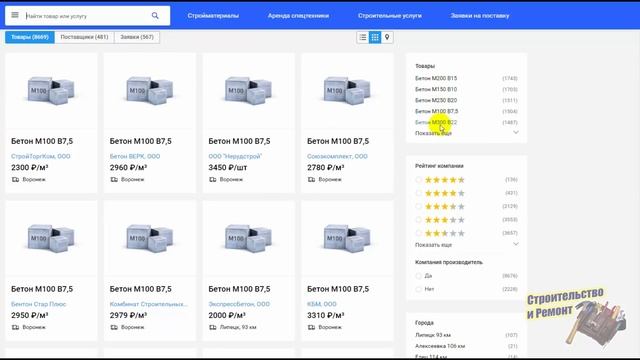Open Заявки на поставку in the top navigation
The width and height of the screenshot is (640, 360).
click(x=480, y=16)
